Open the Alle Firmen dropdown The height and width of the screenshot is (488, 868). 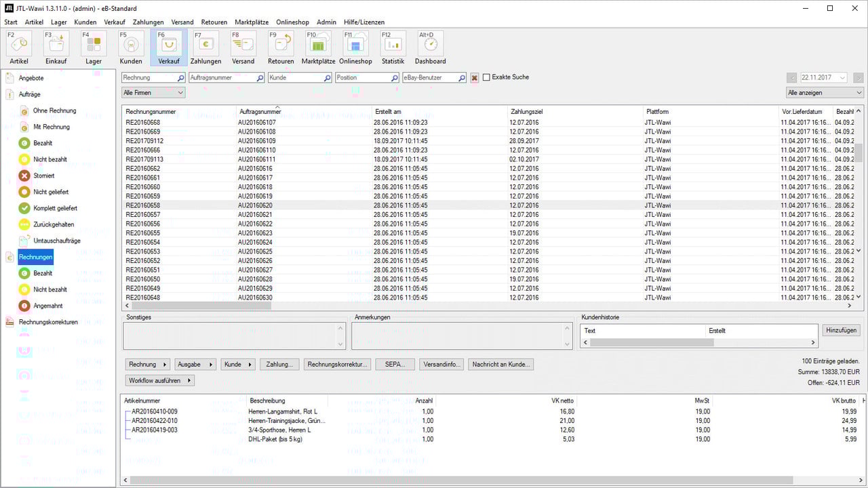coord(153,92)
